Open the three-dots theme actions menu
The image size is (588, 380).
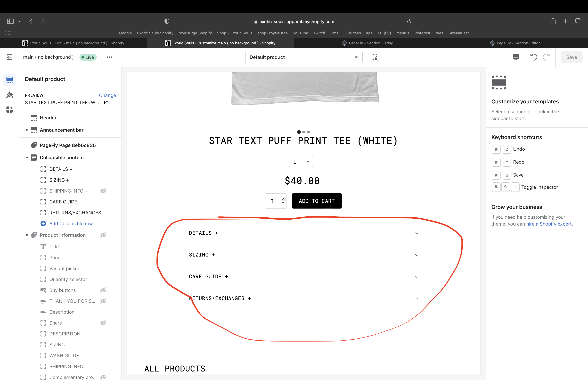[x=110, y=57]
